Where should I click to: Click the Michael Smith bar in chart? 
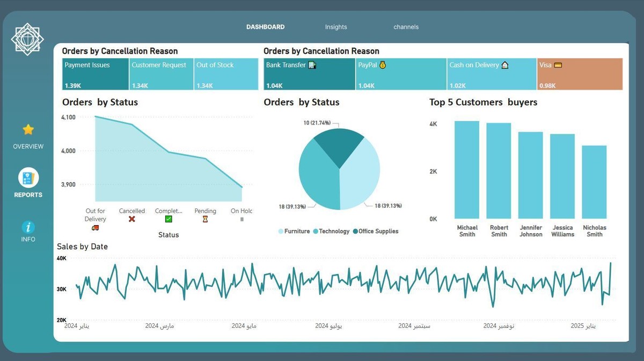(x=467, y=169)
